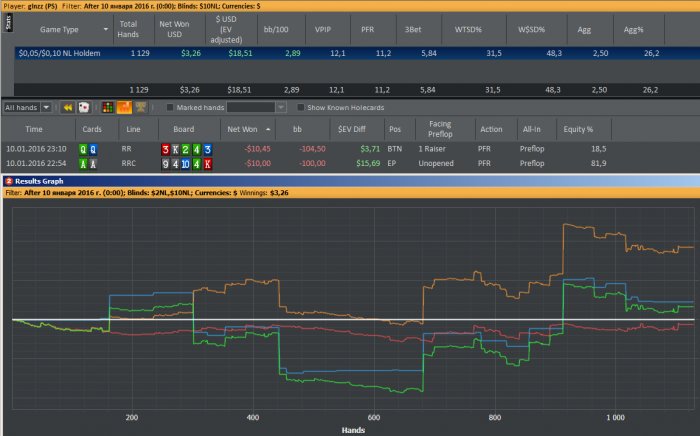Sort stats by PFR column header

point(367,29)
